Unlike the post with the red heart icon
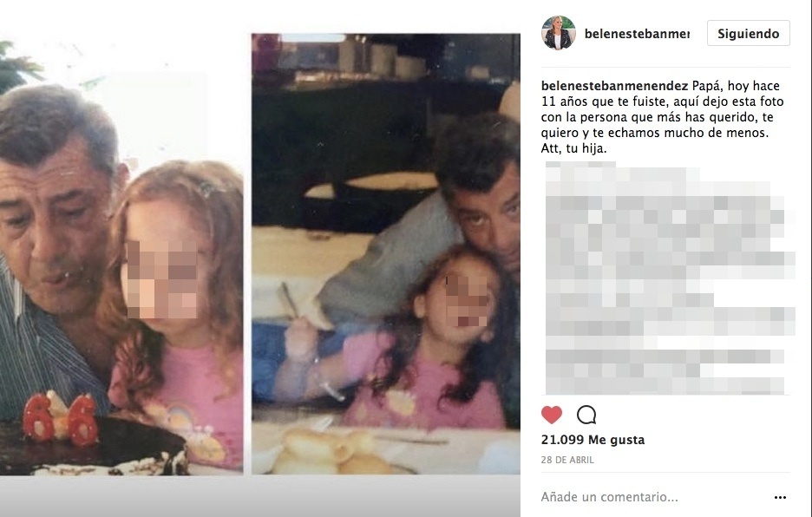The image size is (812, 517). coord(552,415)
